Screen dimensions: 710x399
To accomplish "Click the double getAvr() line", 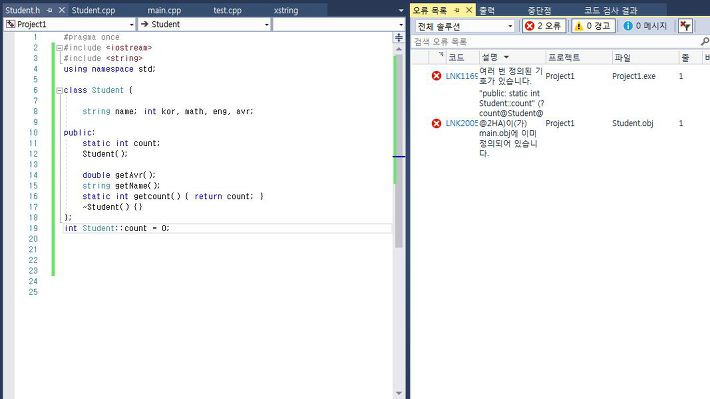I will [x=119, y=175].
